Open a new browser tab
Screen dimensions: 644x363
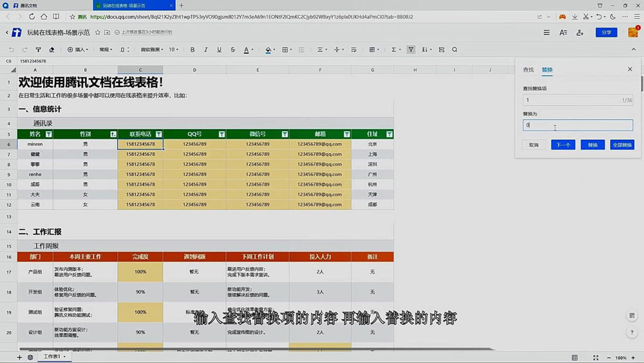click(x=181, y=5)
